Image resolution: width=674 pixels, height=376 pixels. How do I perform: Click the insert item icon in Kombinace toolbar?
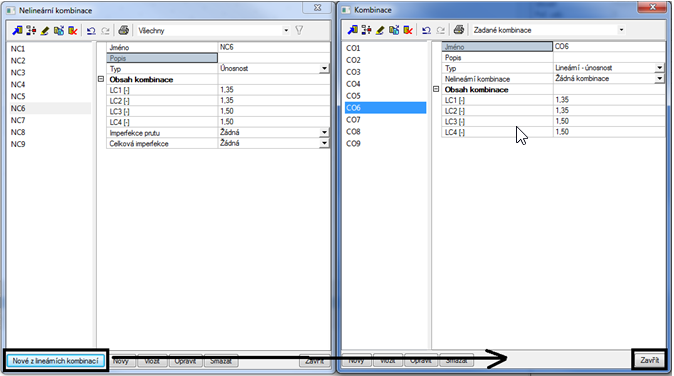click(x=366, y=30)
